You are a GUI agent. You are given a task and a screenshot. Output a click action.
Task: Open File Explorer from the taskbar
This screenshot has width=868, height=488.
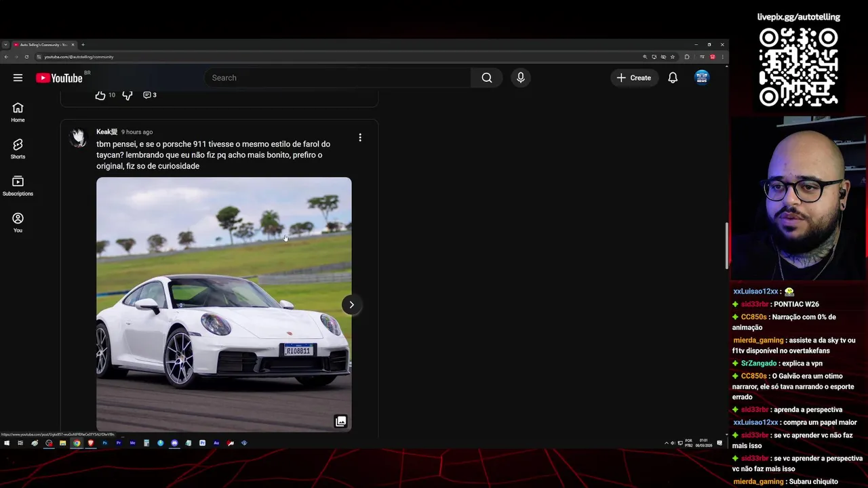point(62,443)
